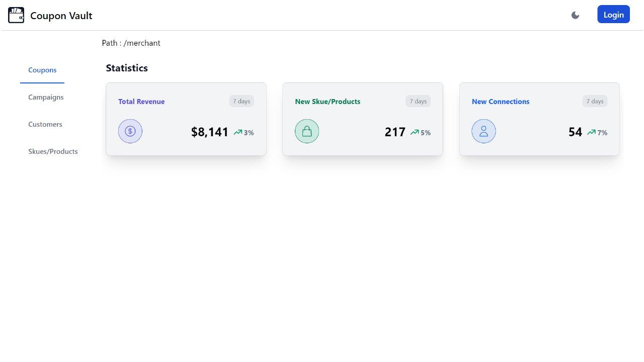This screenshot has height=362, width=644.
Task: Go to the Skues/Products sidebar tab
Action: 53,151
